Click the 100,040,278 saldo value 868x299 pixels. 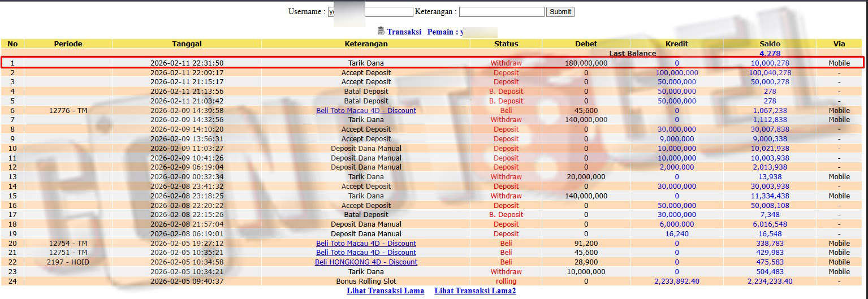770,73
